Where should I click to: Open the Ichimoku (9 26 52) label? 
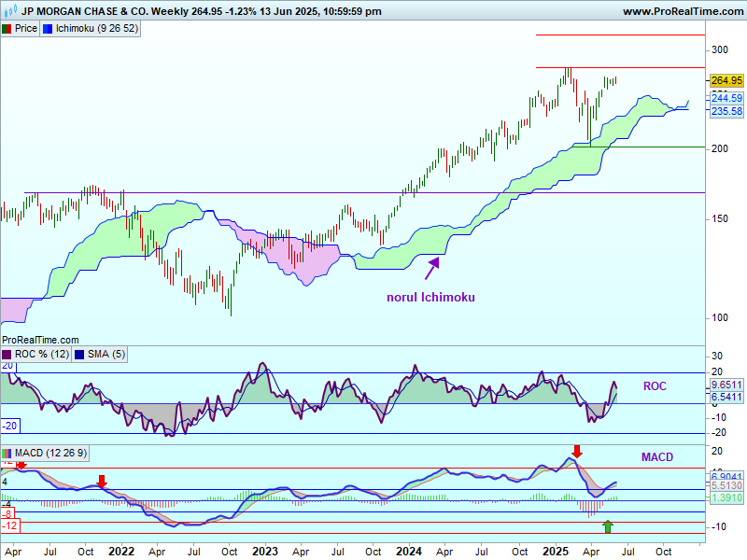97,29
